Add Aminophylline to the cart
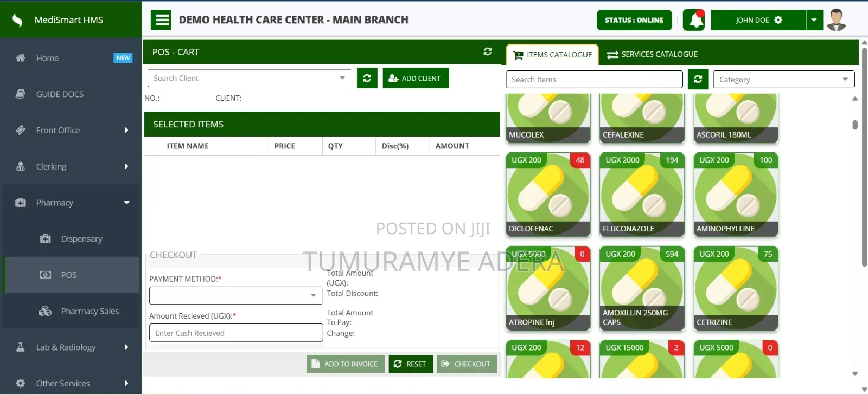The image size is (868, 395). pyautogui.click(x=736, y=195)
